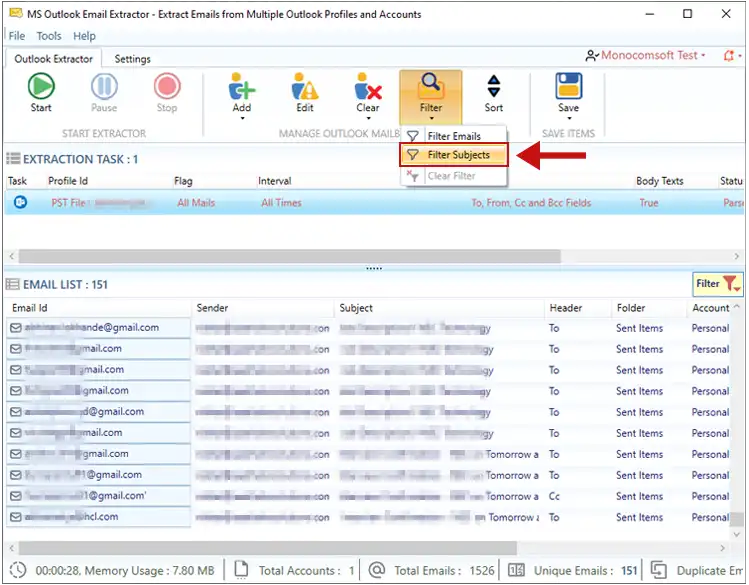Click the Sender column header
749x585 pixels.
(212, 308)
